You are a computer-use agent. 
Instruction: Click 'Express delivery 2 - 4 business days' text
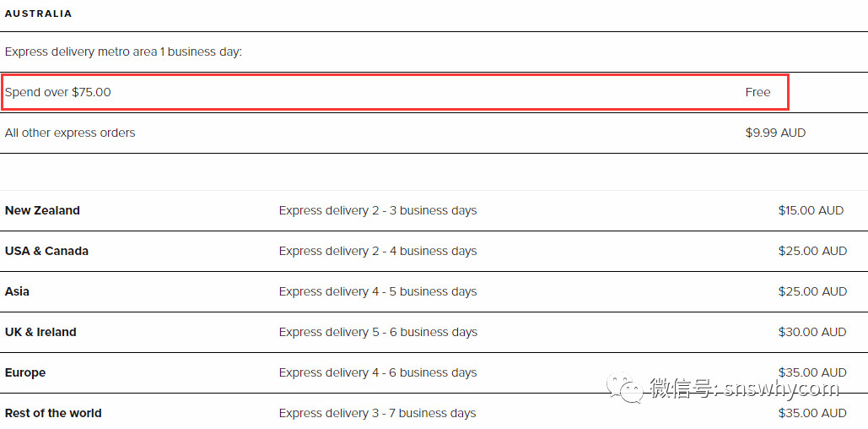(x=378, y=251)
